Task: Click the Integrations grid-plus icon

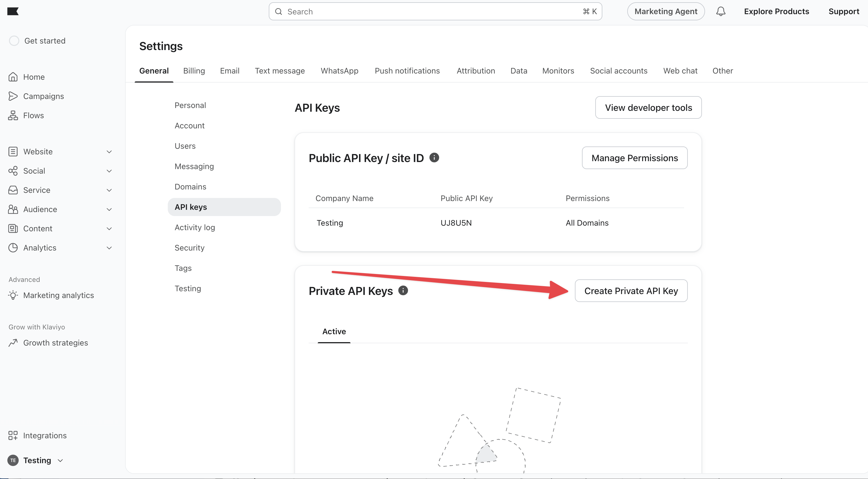Action: [13, 435]
